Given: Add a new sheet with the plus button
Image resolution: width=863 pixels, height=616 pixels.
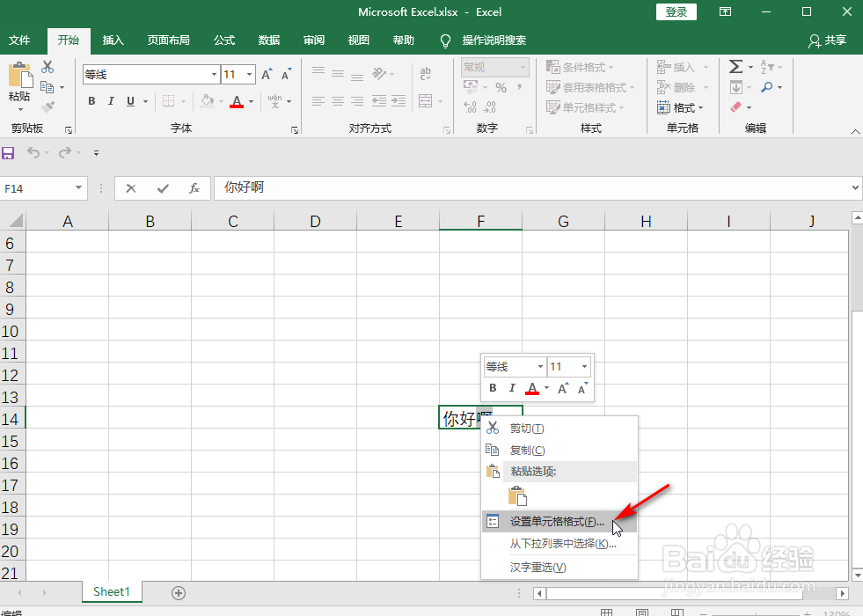Looking at the screenshot, I should [179, 593].
